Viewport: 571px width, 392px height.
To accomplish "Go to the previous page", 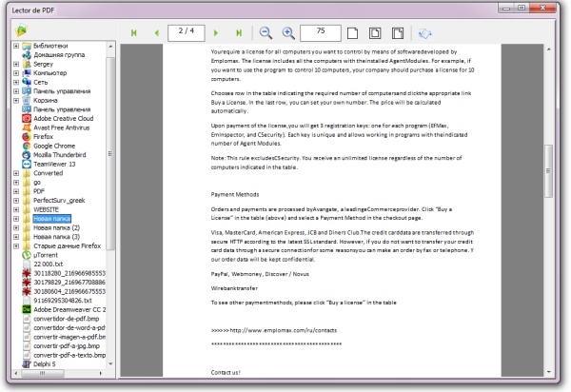I will [157, 33].
